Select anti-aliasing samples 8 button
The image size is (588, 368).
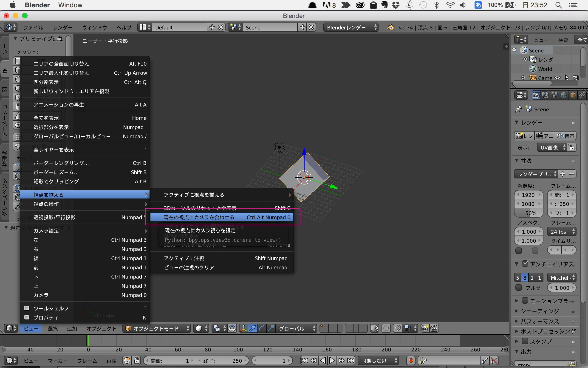tap(525, 277)
